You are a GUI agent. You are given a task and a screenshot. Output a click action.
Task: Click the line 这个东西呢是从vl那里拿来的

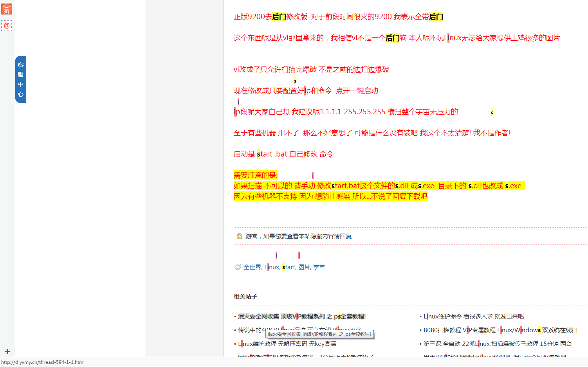coord(397,38)
